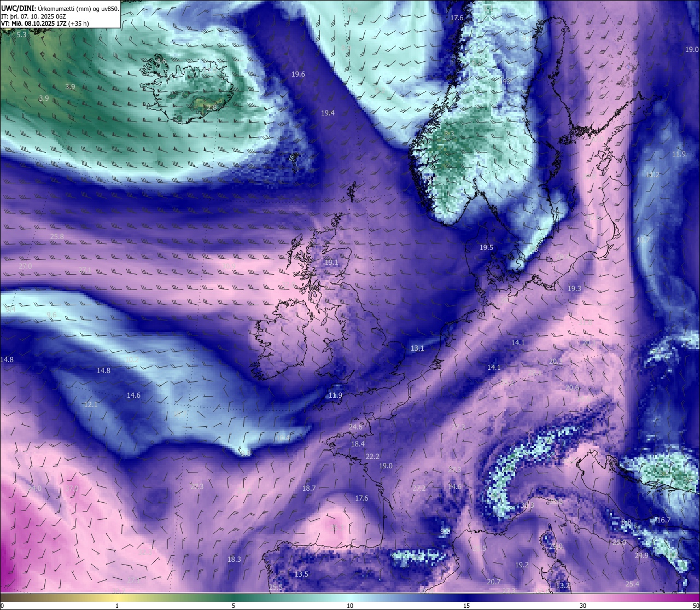The image size is (700, 610).
Task: Click the 16.7 value over the Balkans
Action: 663,520
